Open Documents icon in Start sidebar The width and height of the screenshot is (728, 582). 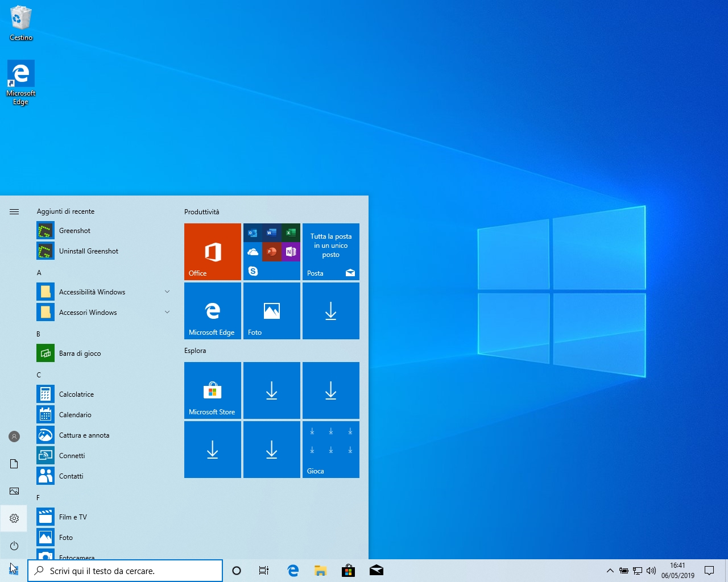pos(14,464)
